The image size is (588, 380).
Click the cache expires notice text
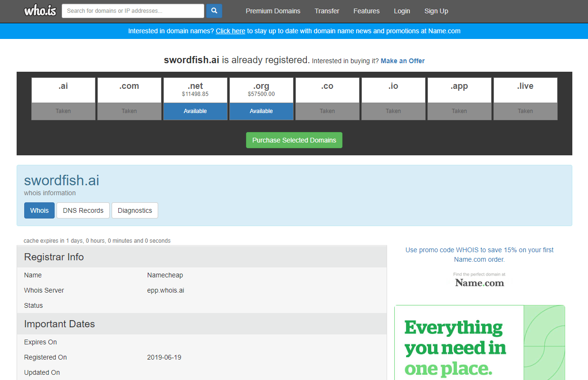tap(97, 241)
